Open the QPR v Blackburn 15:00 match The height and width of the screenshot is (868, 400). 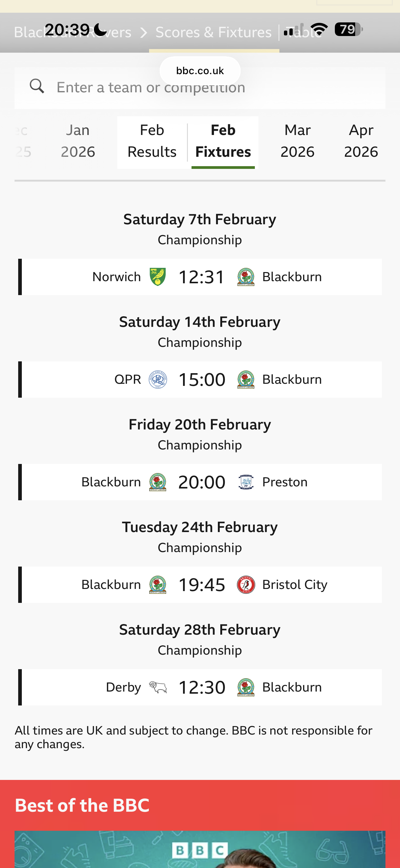click(201, 380)
